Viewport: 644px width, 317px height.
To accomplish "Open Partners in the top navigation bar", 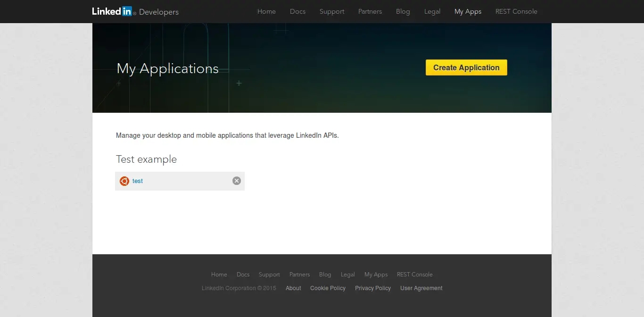I will (370, 11).
